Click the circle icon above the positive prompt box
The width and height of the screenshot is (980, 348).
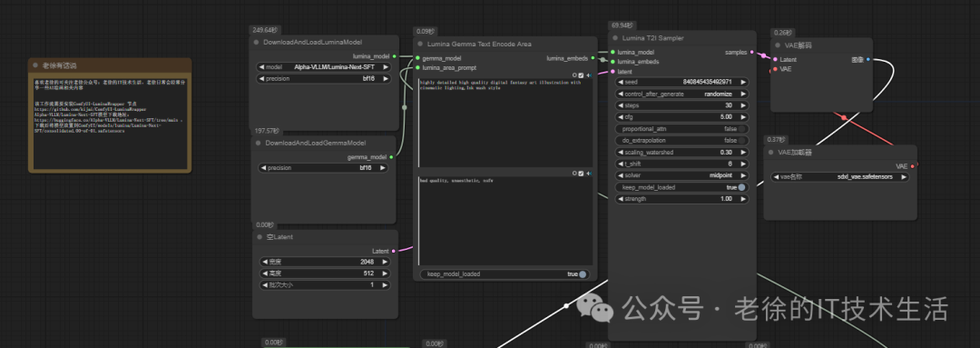click(574, 75)
